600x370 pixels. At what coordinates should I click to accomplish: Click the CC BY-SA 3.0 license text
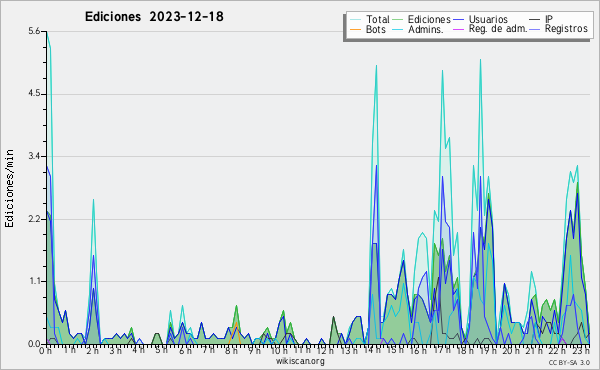click(569, 362)
